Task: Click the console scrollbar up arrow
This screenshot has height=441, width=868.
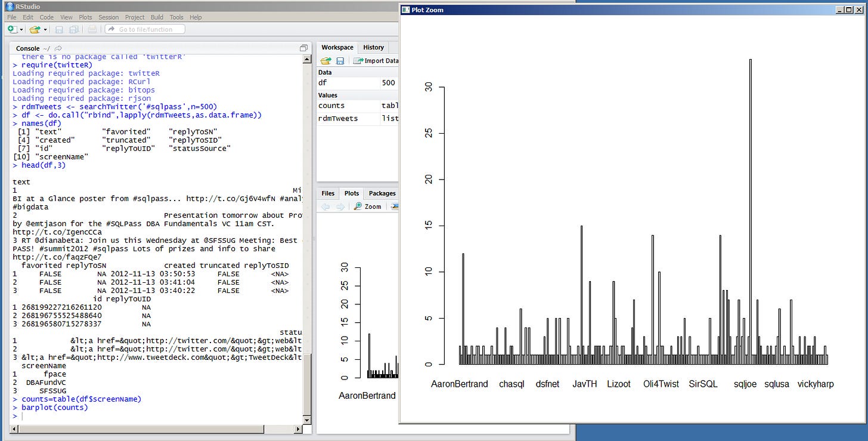Action: pos(307,59)
